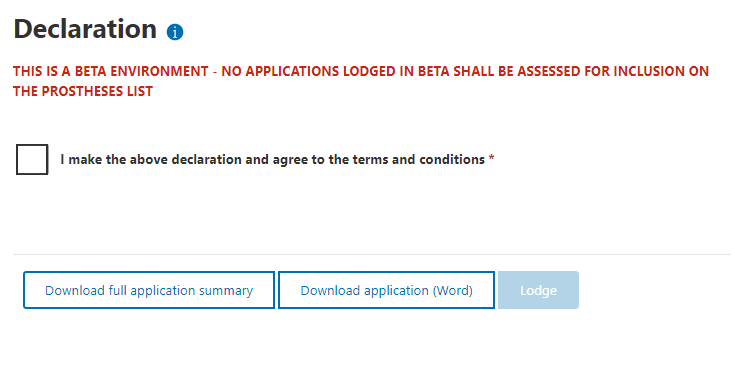Click the 'application summary' button text

tap(191, 291)
